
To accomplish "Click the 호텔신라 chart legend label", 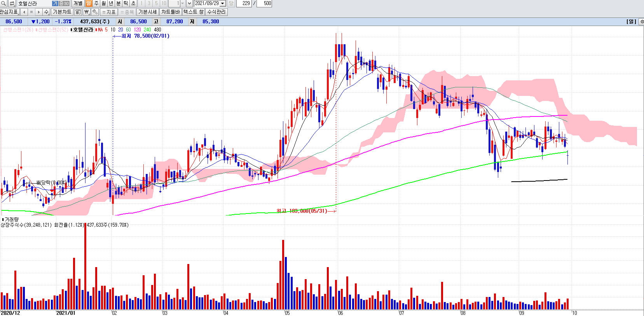I will tap(83, 30).
